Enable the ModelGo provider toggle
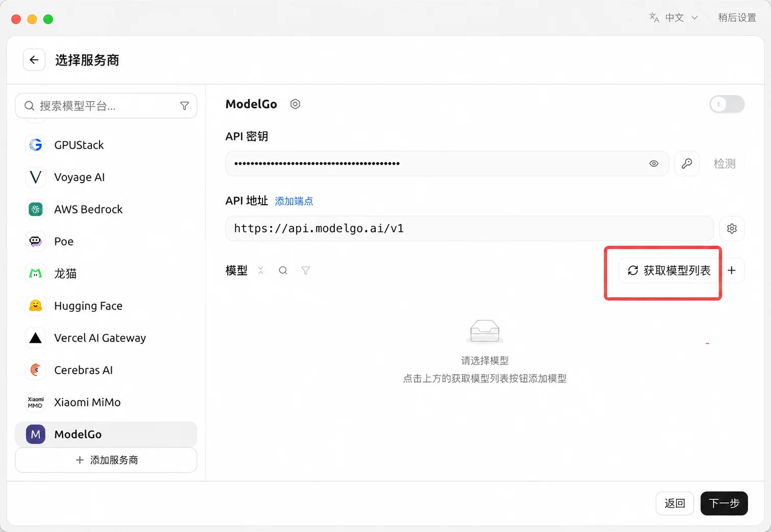Image resolution: width=771 pixels, height=532 pixels. [x=727, y=104]
